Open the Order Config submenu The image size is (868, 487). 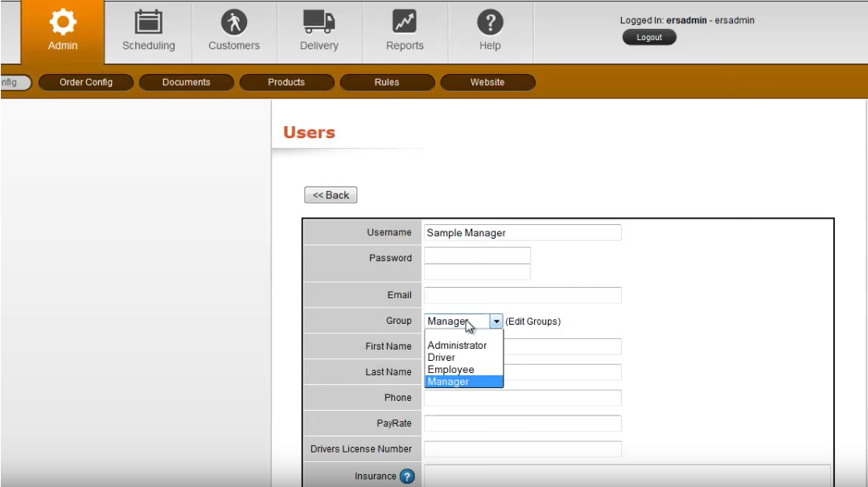click(86, 82)
